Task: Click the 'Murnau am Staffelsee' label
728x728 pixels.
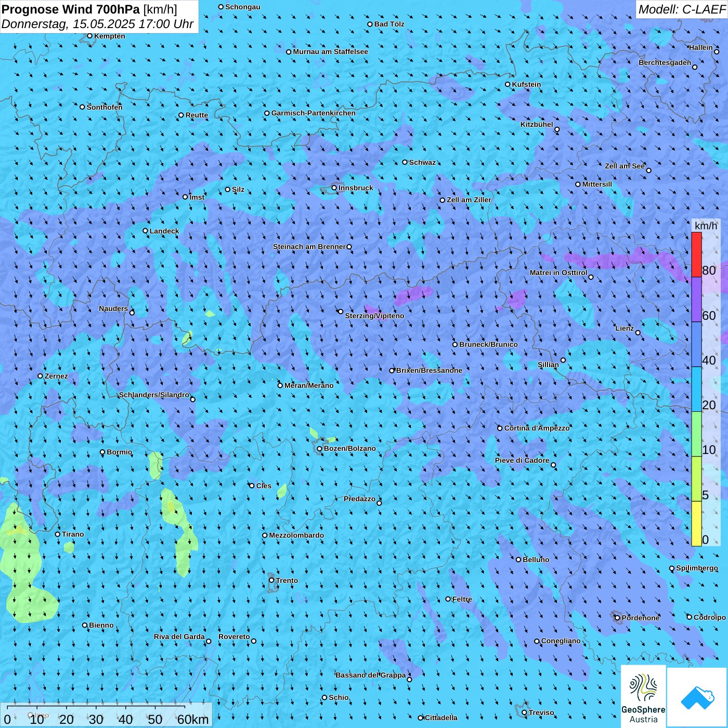Action: point(331,51)
